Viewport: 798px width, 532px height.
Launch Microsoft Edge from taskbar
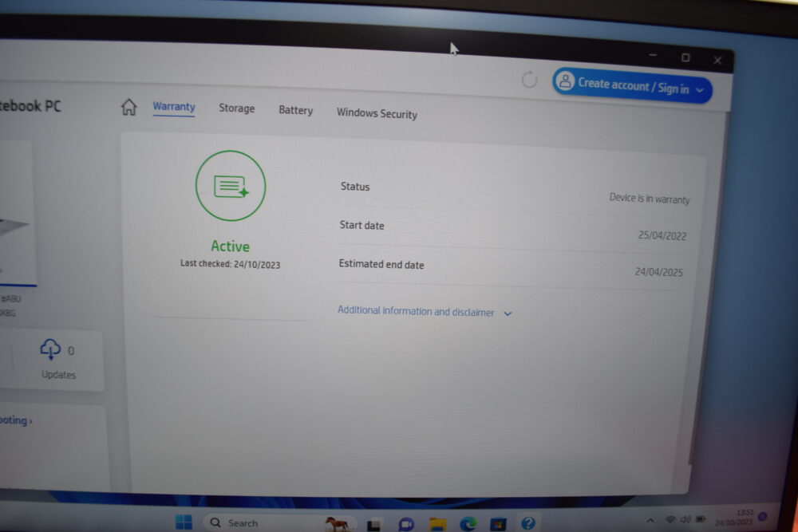coord(468,523)
